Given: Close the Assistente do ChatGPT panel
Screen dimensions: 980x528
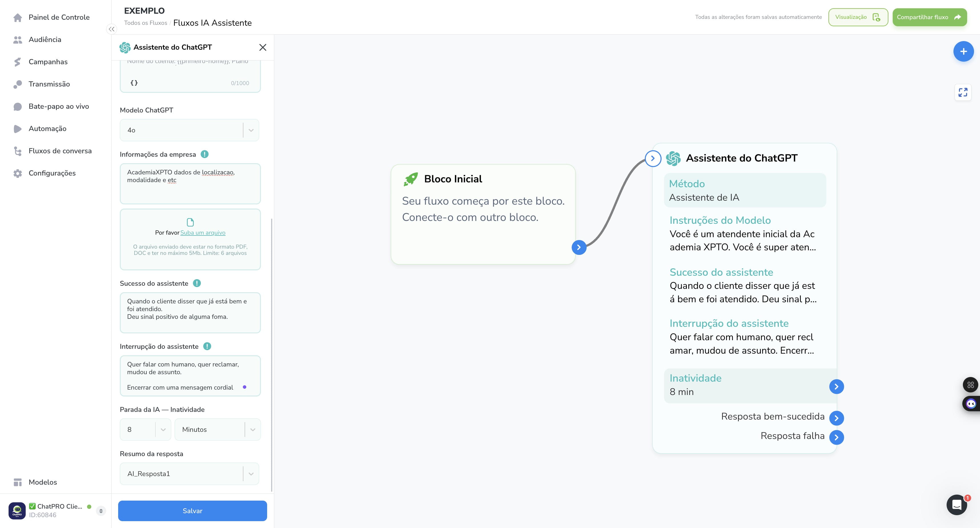Looking at the screenshot, I should [263, 47].
